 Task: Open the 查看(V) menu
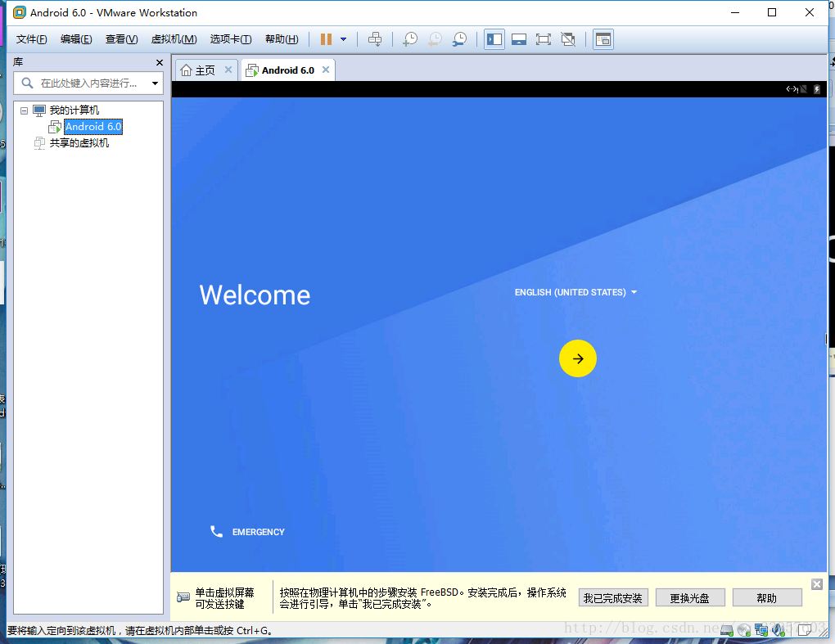[x=121, y=38]
